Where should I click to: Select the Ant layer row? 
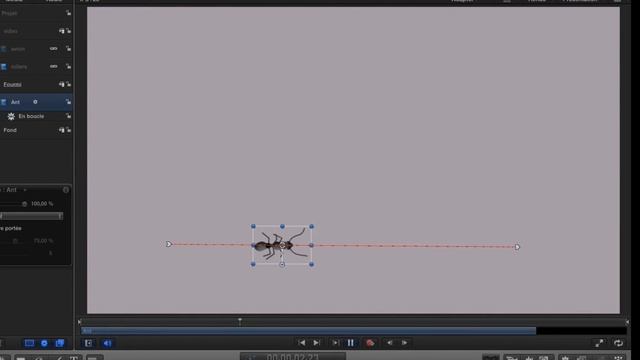coord(36,102)
